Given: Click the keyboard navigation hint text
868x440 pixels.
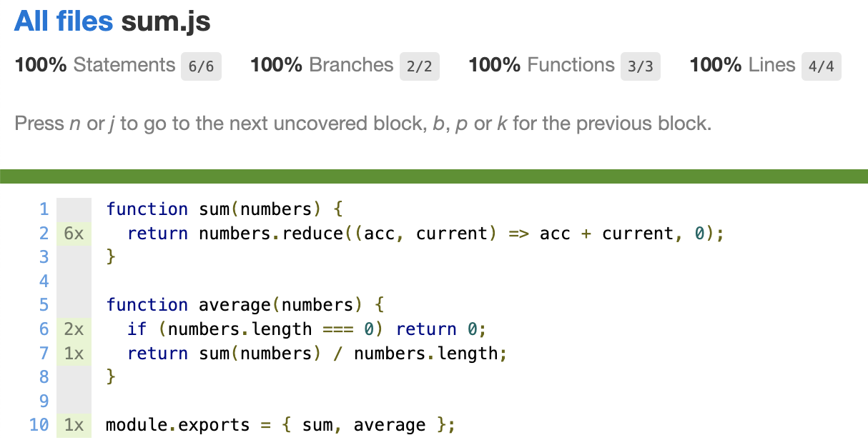Looking at the screenshot, I should pyautogui.click(x=363, y=124).
